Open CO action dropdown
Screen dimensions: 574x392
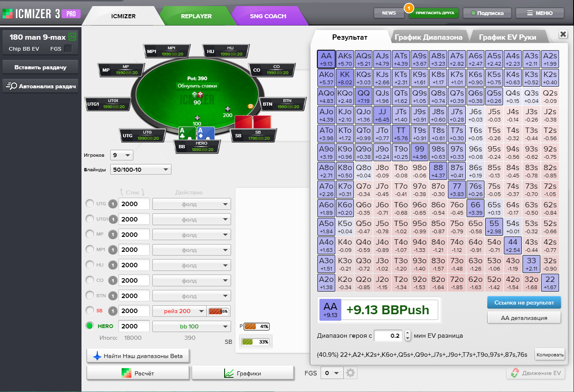coord(192,281)
